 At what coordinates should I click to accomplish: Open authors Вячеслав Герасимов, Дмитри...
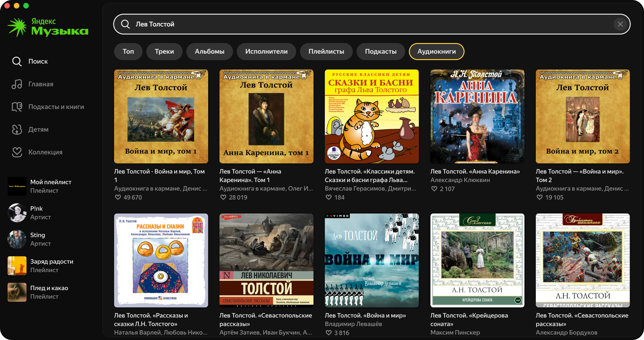[371, 188]
